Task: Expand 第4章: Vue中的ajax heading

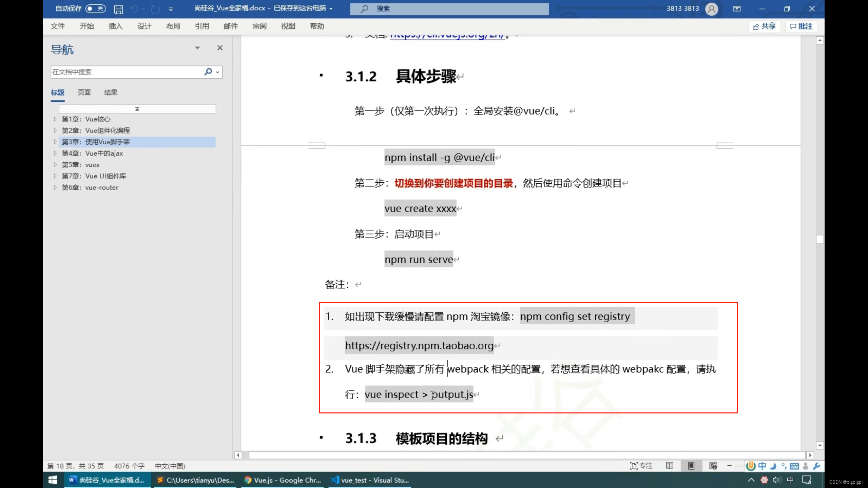Action: tap(55, 153)
